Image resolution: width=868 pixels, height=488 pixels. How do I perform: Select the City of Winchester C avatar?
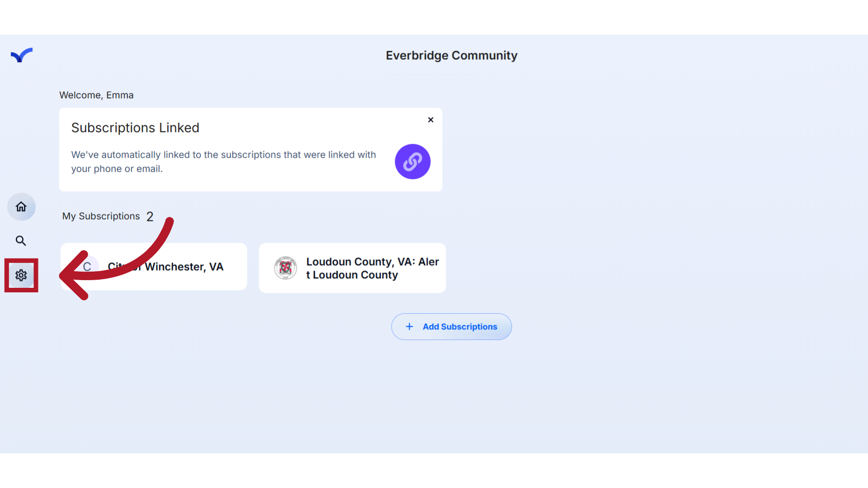pos(87,267)
